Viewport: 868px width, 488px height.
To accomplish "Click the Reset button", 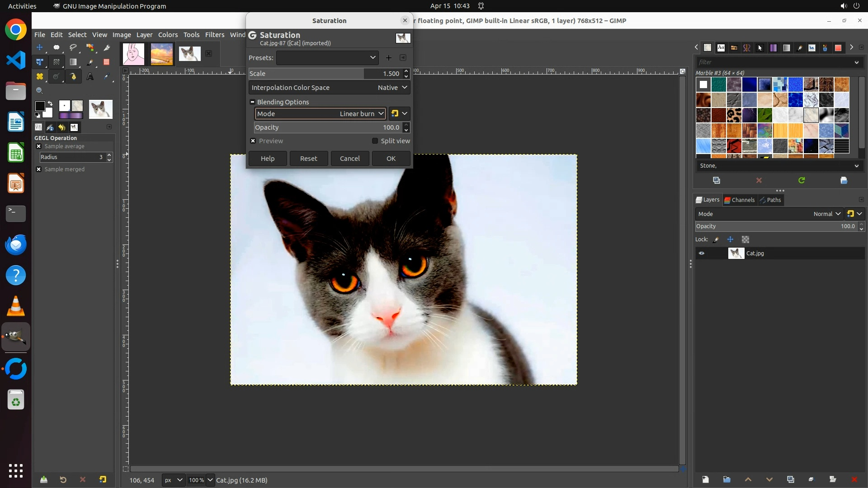I will [308, 159].
